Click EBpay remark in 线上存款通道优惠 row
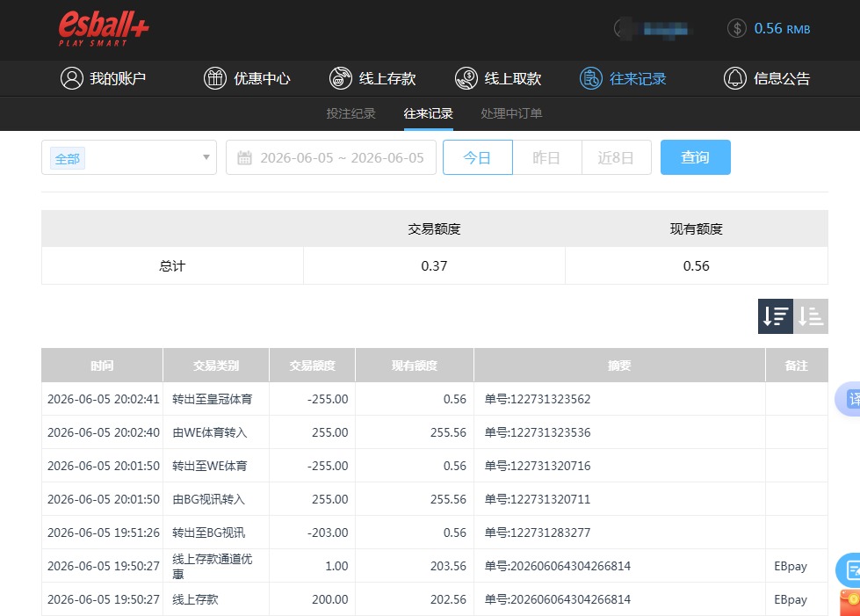 [791, 567]
